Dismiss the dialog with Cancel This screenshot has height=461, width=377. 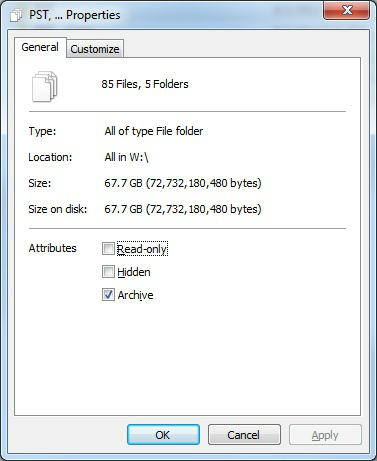point(244,435)
